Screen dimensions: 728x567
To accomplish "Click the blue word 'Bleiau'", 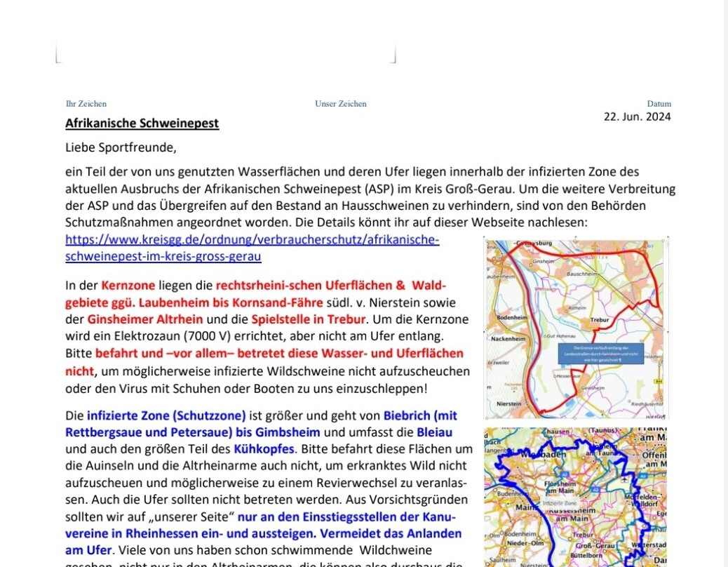I will point(435,432).
